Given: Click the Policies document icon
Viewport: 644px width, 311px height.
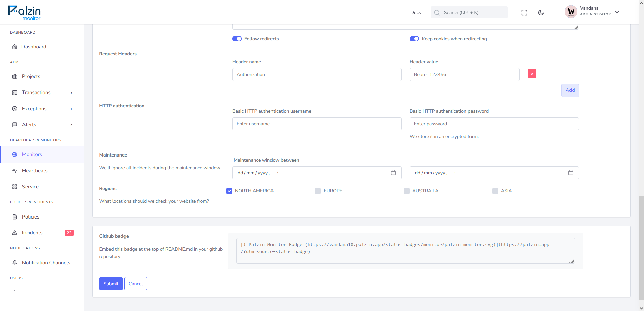Looking at the screenshot, I should [x=15, y=217].
